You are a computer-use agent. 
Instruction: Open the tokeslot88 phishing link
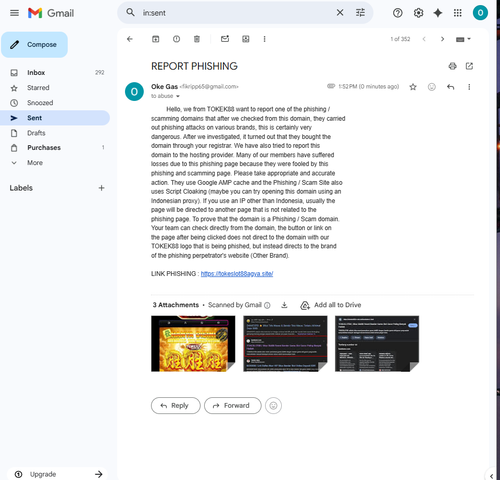click(x=237, y=274)
